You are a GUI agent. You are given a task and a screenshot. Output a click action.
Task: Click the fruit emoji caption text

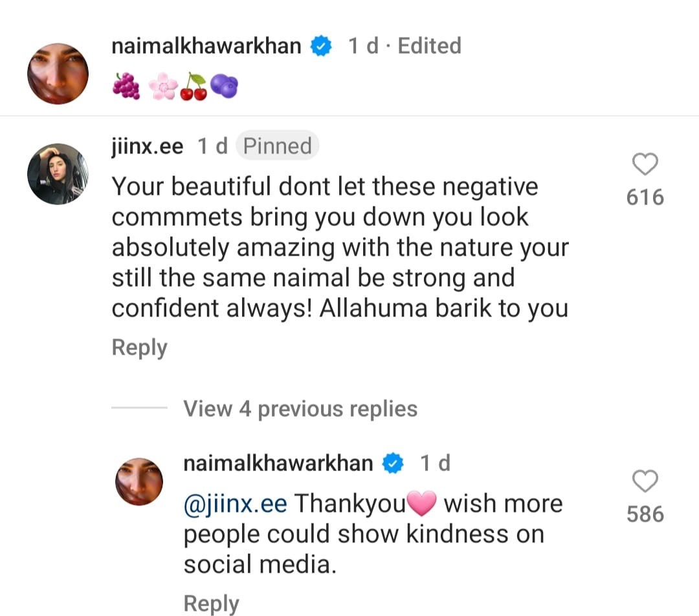175,87
